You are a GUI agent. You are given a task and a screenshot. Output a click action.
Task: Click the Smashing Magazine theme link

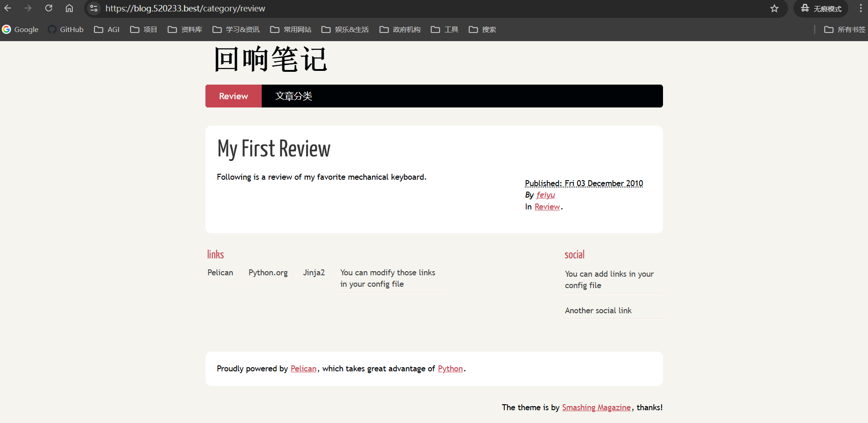596,407
